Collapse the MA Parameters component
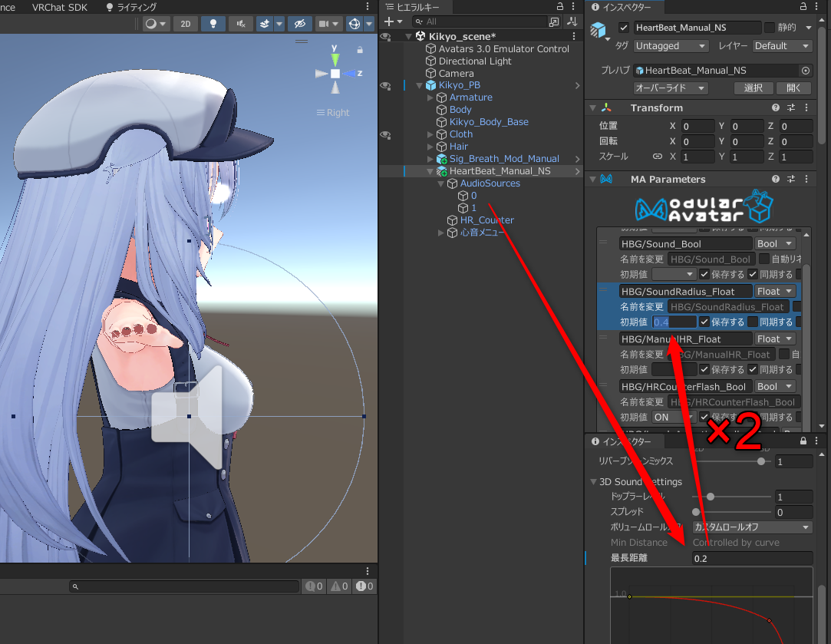This screenshot has height=644, width=831. click(x=593, y=179)
